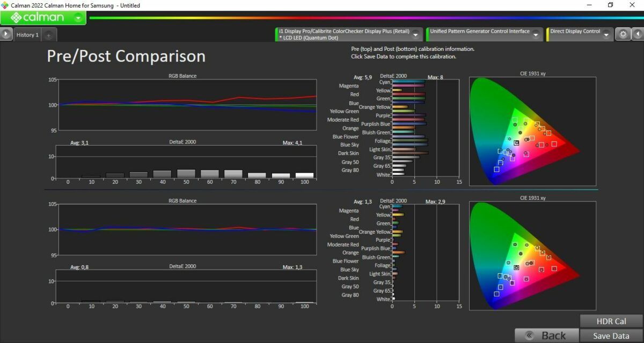
Task: Select the History 1 tab
Action: [27, 35]
